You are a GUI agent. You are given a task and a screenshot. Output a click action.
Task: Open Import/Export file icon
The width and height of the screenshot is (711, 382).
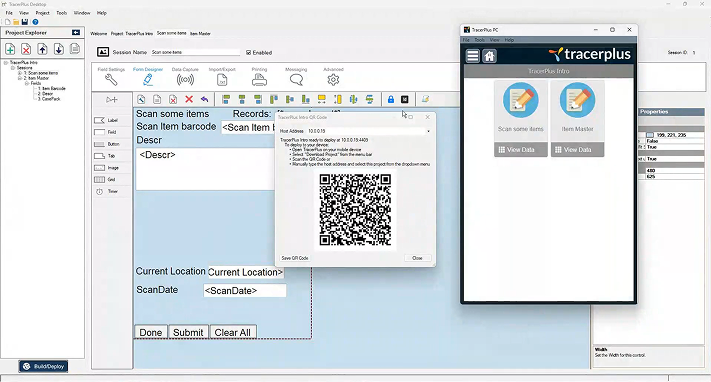pos(222,80)
